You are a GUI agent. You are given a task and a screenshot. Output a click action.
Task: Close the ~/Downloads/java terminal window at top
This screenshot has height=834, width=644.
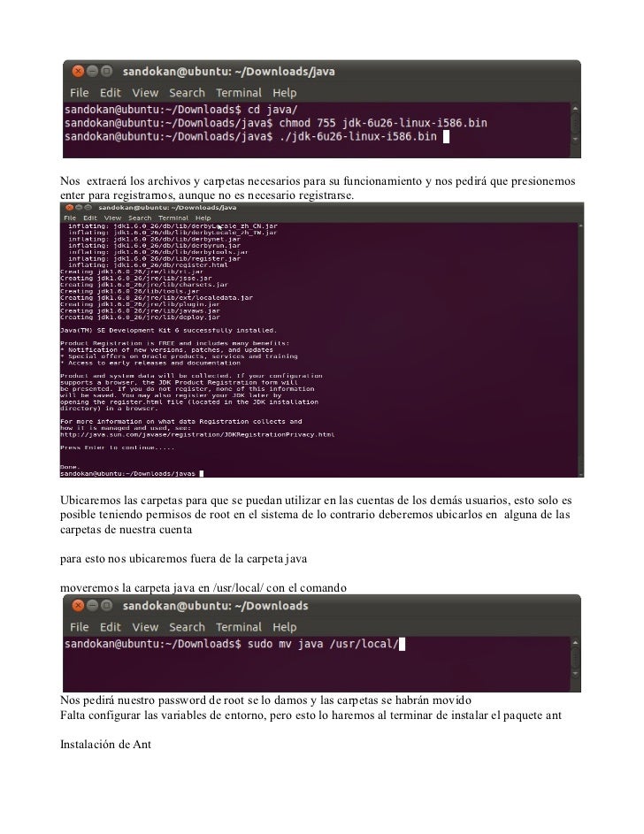[x=78, y=71]
